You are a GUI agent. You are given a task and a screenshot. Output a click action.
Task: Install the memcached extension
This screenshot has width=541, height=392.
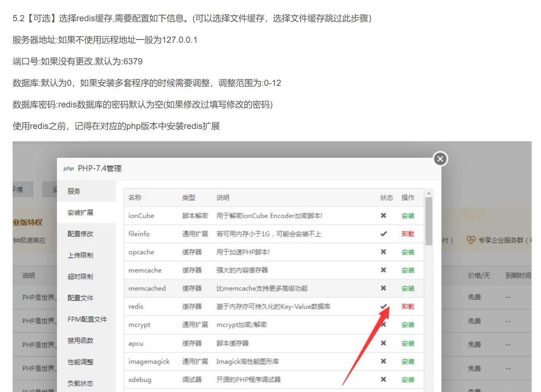(x=408, y=288)
